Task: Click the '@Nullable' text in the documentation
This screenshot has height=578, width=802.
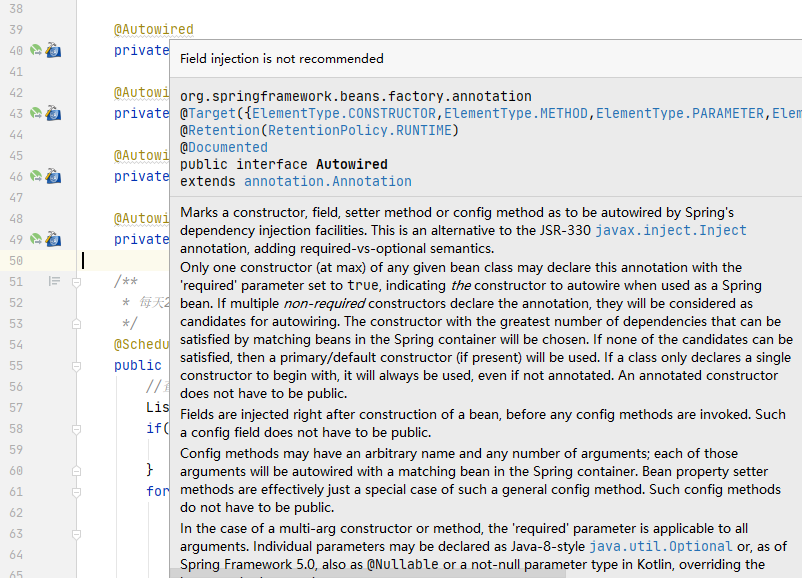Action: (x=403, y=565)
